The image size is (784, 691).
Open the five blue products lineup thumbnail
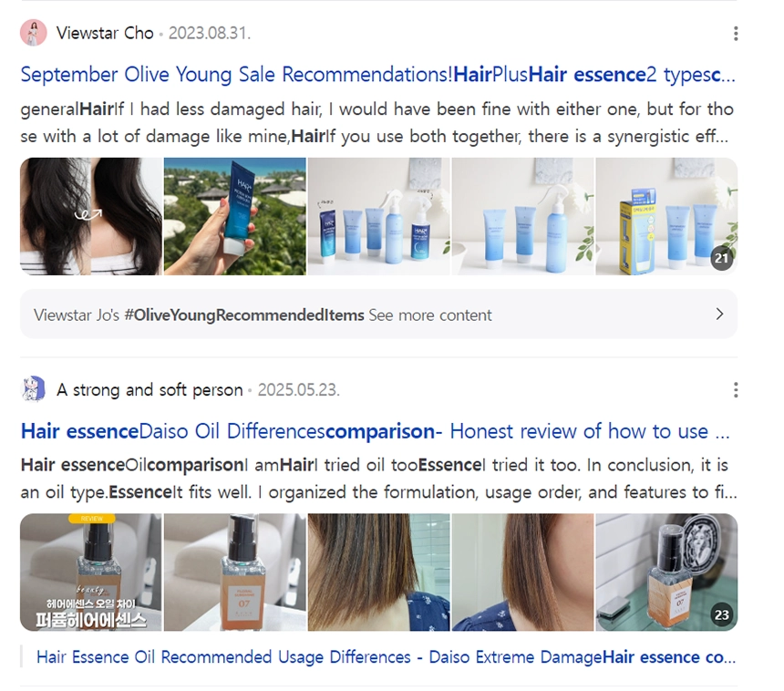(379, 216)
